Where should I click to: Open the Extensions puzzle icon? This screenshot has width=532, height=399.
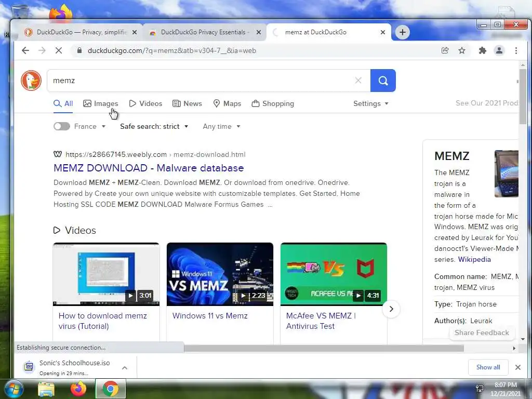pos(482,50)
